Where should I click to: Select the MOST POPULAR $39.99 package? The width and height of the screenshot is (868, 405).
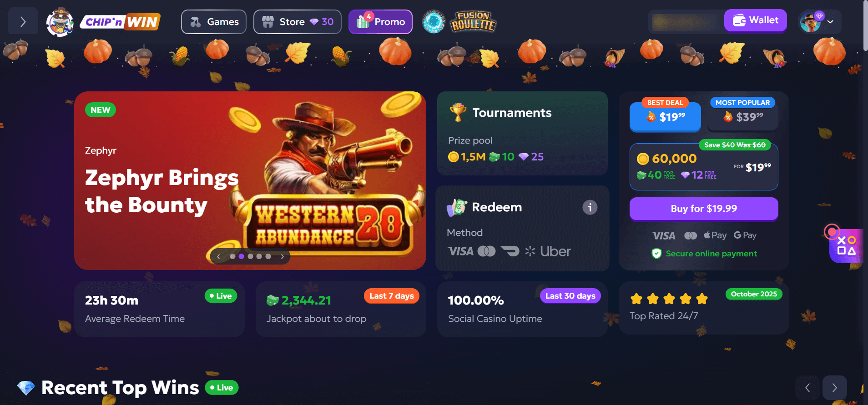742,116
